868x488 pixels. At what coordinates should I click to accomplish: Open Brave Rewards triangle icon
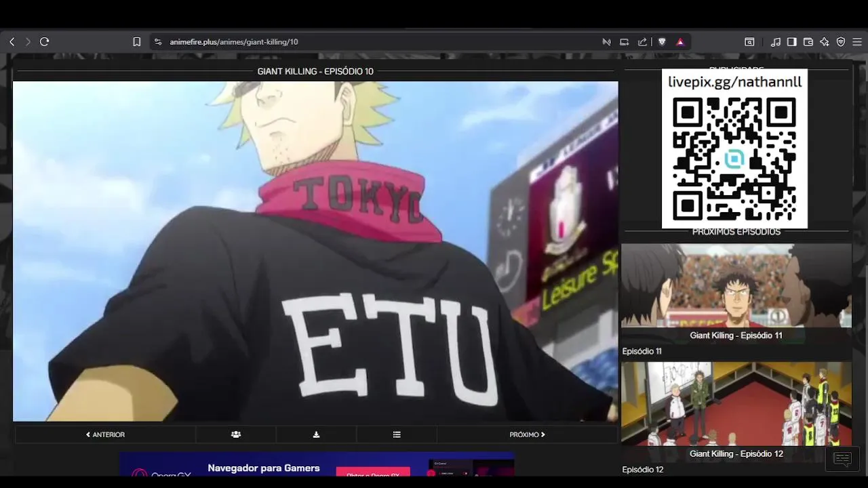(680, 41)
